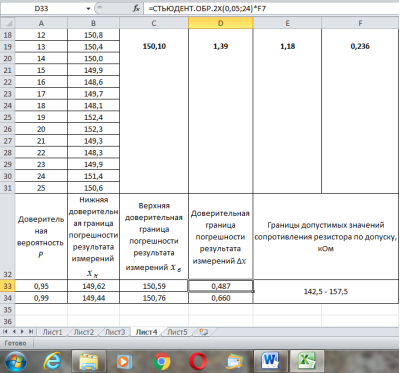Select cell with value 148,1
This screenshot has height=373, width=400.
[x=93, y=106]
